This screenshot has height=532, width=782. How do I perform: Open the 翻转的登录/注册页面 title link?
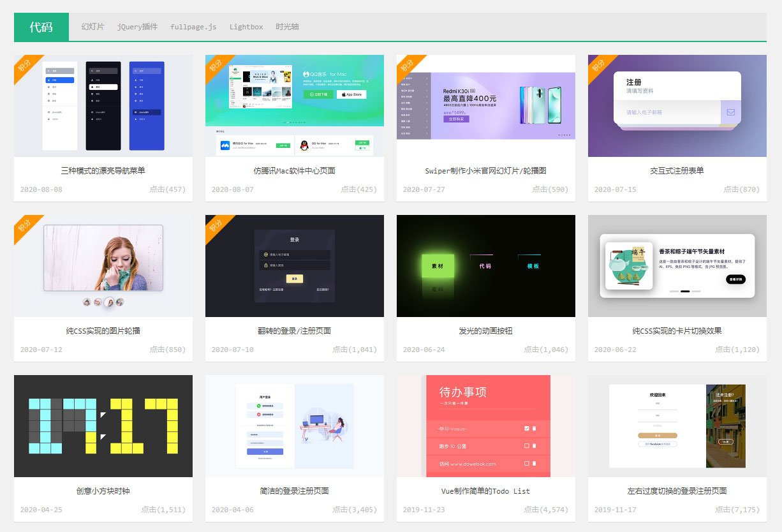coord(295,330)
